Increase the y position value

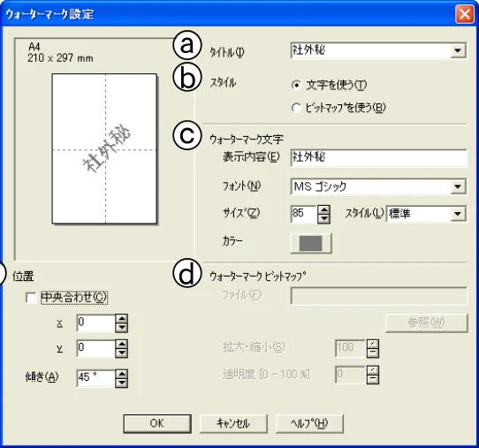[x=122, y=344]
